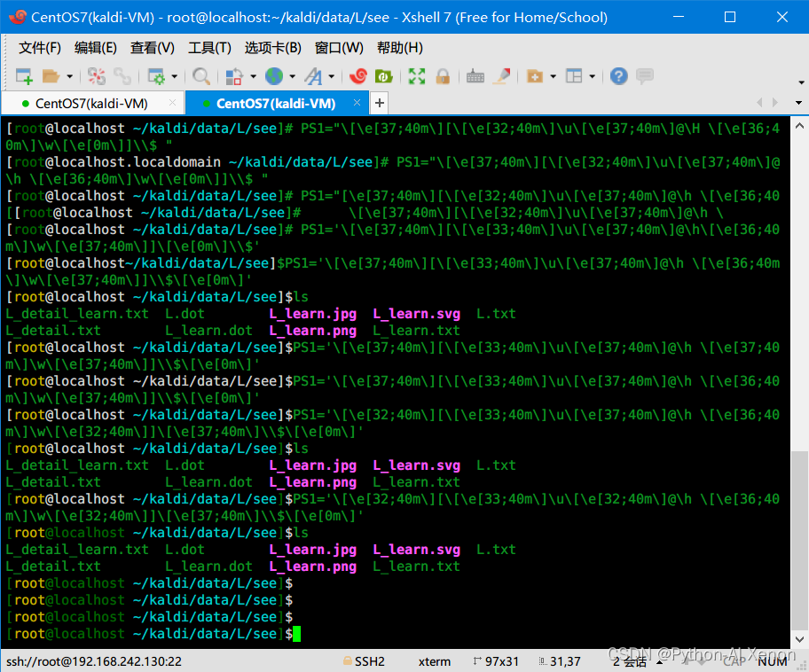The height and width of the screenshot is (672, 809).
Task: Click the speech bubble feedback icon
Action: point(645,76)
